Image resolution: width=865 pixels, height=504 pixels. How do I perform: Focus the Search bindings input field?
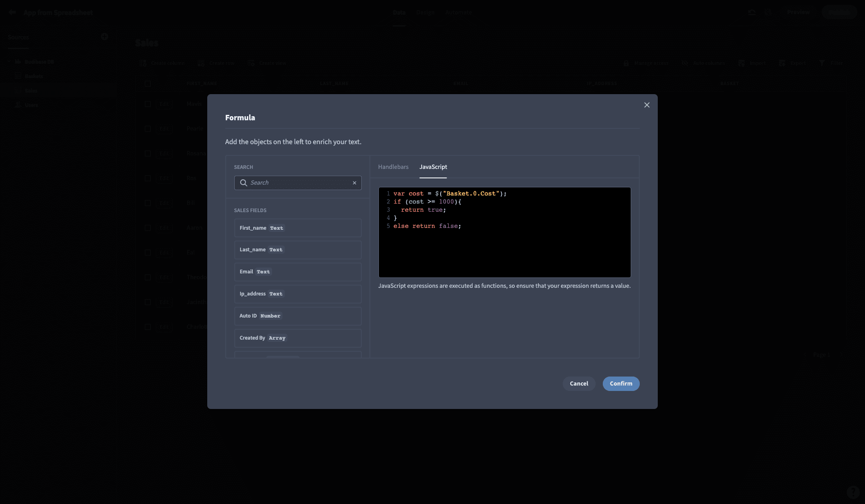[x=298, y=183]
